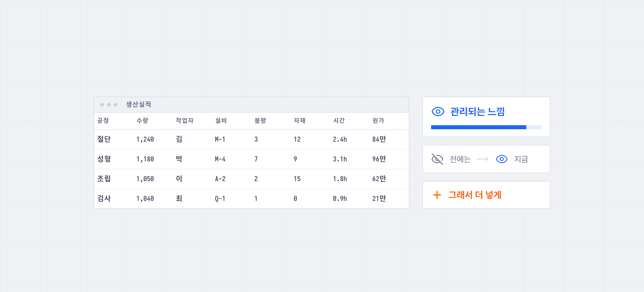Click the 시간 column header
Viewport: 644px width, 292px height.
pyautogui.click(x=339, y=121)
